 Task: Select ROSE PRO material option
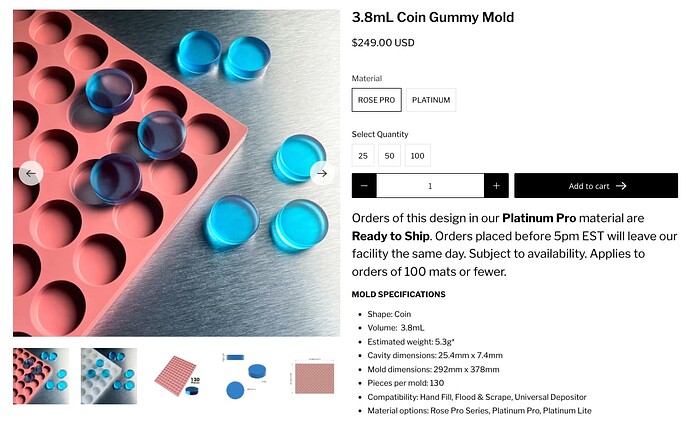[x=376, y=100]
